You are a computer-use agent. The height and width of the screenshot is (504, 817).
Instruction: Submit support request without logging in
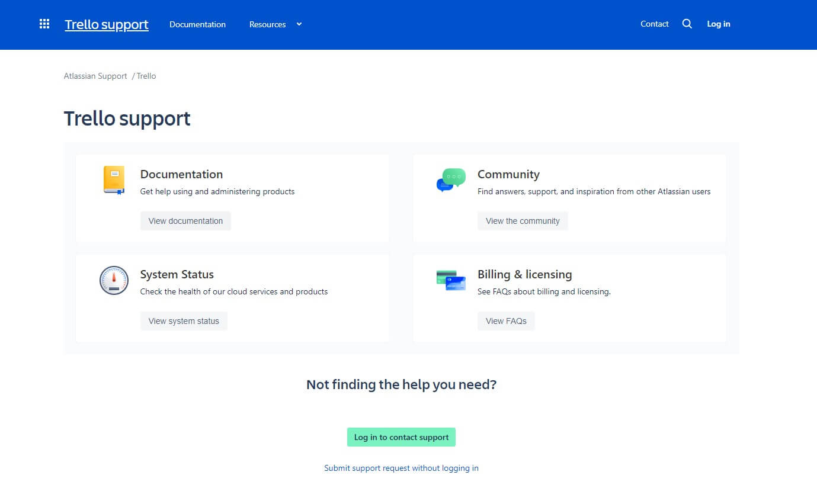tap(401, 468)
